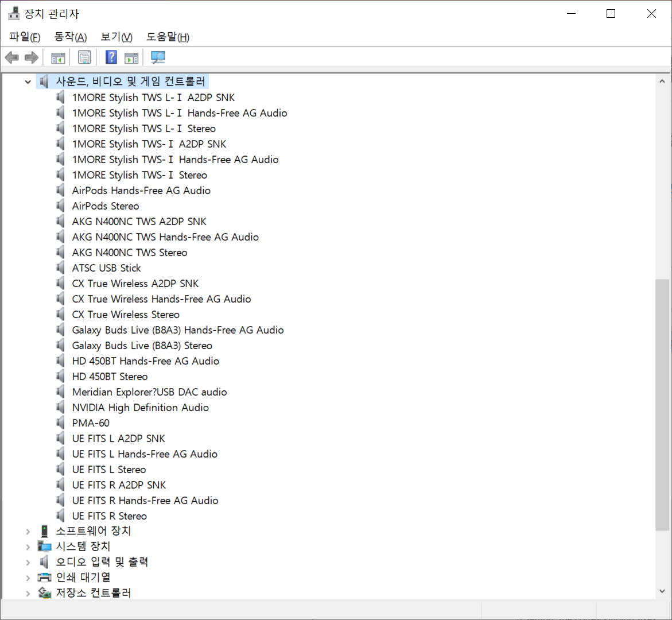The width and height of the screenshot is (672, 620).
Task: Select Meridian Explorer?USB DAC audio
Action: tap(150, 392)
